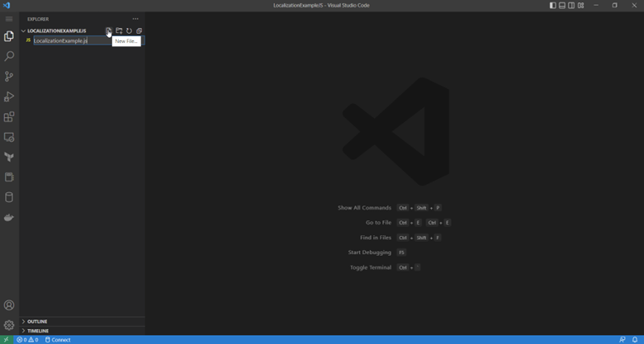Open notifications bell in status bar

[x=635, y=340]
